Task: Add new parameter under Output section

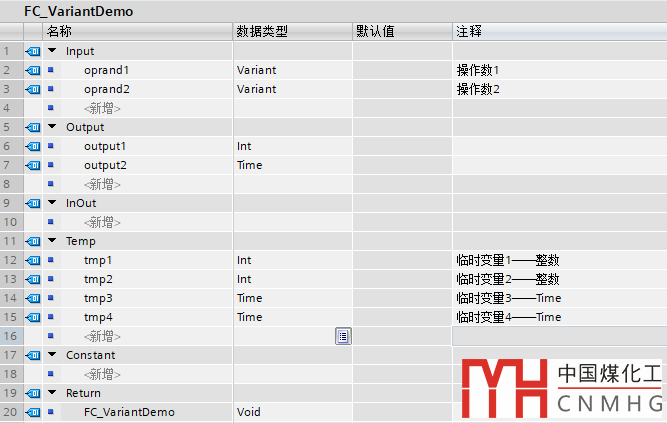Action: pos(102,184)
